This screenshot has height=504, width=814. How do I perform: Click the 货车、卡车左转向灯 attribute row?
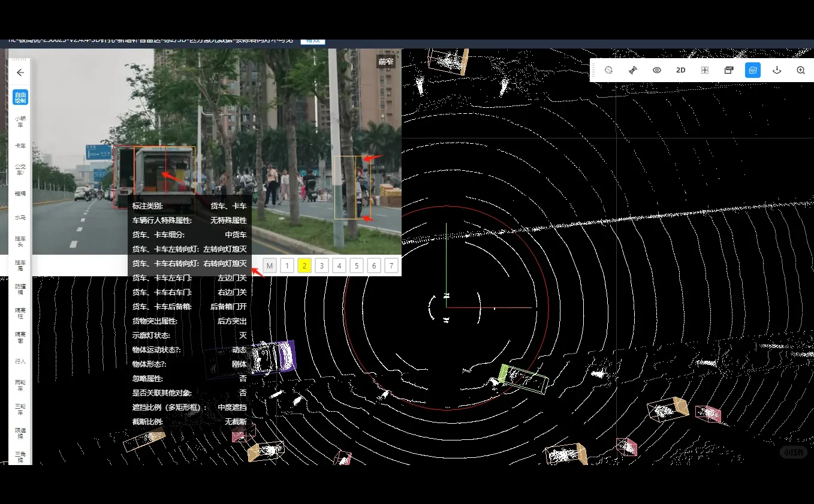(189, 249)
